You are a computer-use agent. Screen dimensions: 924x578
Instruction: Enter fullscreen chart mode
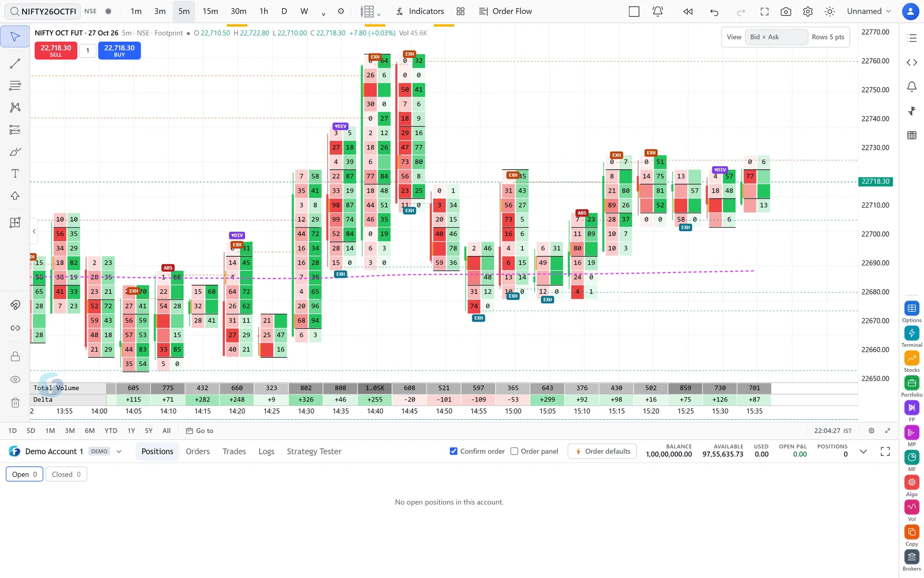tap(764, 11)
